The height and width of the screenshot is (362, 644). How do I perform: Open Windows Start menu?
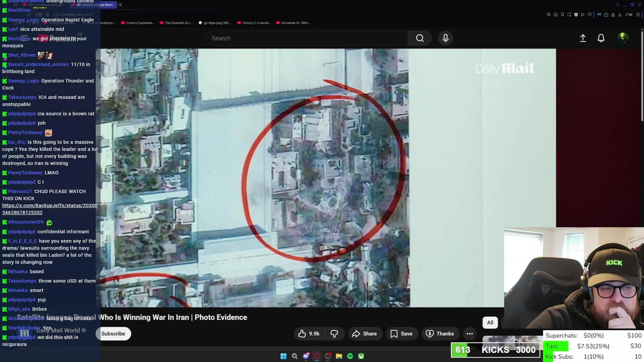[283, 356]
